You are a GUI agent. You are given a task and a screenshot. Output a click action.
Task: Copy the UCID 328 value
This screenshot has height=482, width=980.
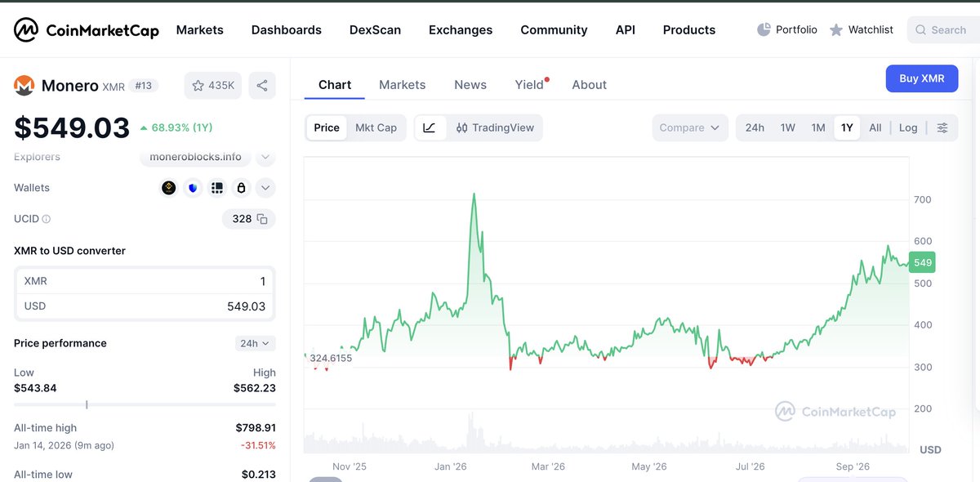point(262,219)
